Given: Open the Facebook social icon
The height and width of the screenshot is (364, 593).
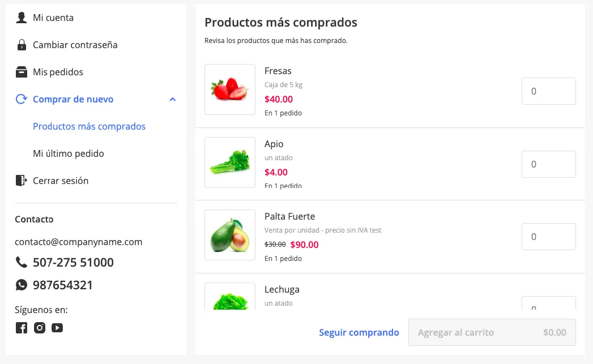Looking at the screenshot, I should (x=21, y=328).
